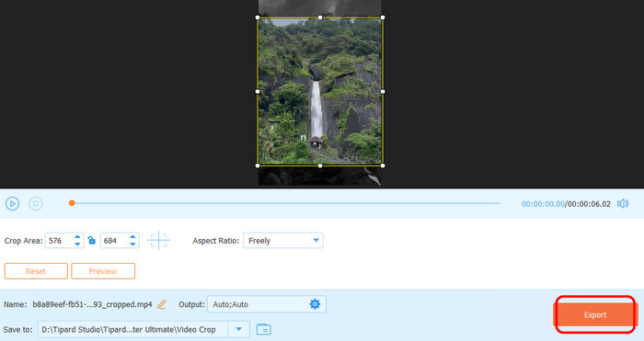Click the top-right crop handle
The width and height of the screenshot is (644, 341).
pos(383,17)
